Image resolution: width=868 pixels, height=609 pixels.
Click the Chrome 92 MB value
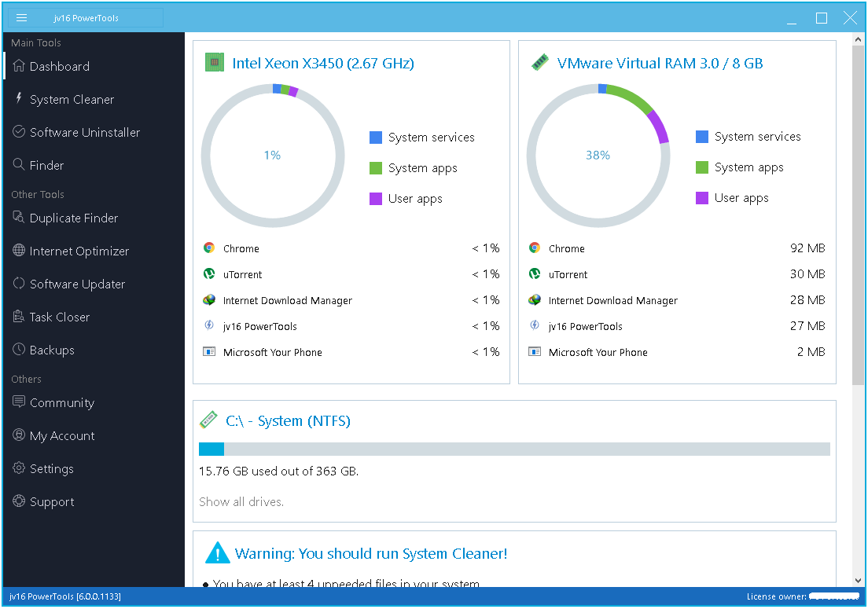(x=807, y=248)
